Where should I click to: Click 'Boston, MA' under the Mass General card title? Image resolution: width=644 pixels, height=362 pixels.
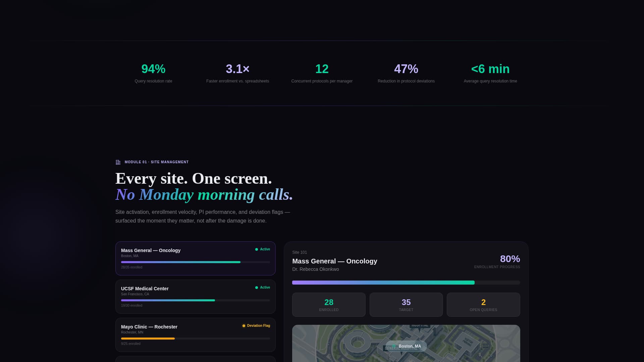coord(130,256)
